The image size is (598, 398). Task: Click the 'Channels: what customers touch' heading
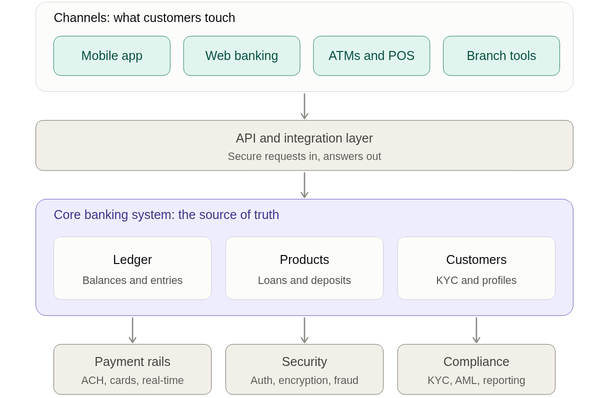pyautogui.click(x=144, y=18)
